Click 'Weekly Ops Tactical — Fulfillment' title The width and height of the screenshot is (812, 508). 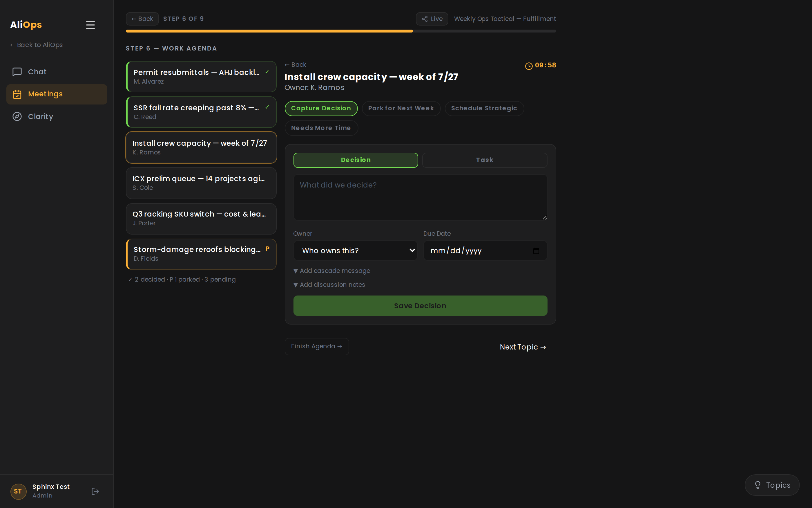point(505,19)
